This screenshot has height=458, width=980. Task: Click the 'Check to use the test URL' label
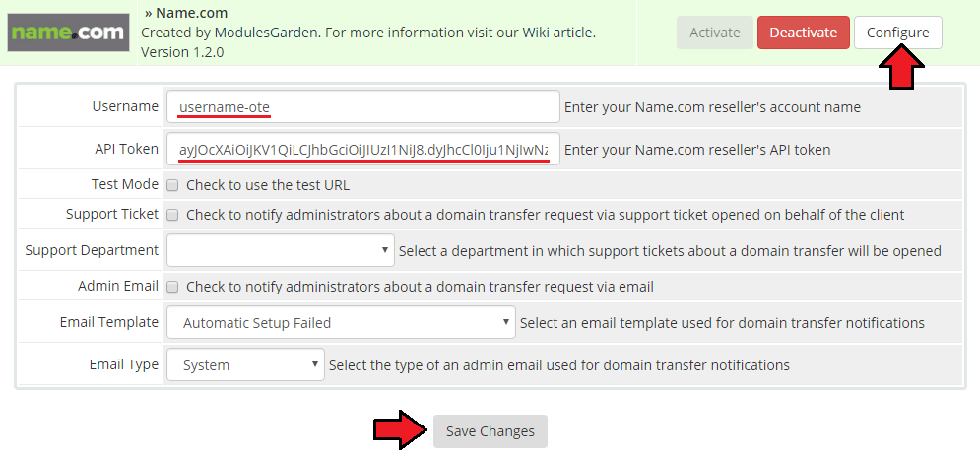268,185
